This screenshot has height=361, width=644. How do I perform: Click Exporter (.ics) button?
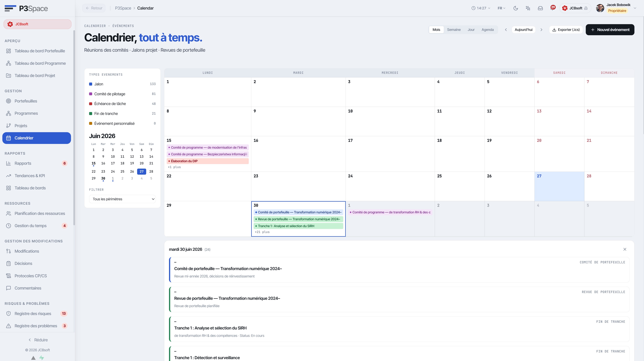(x=566, y=30)
